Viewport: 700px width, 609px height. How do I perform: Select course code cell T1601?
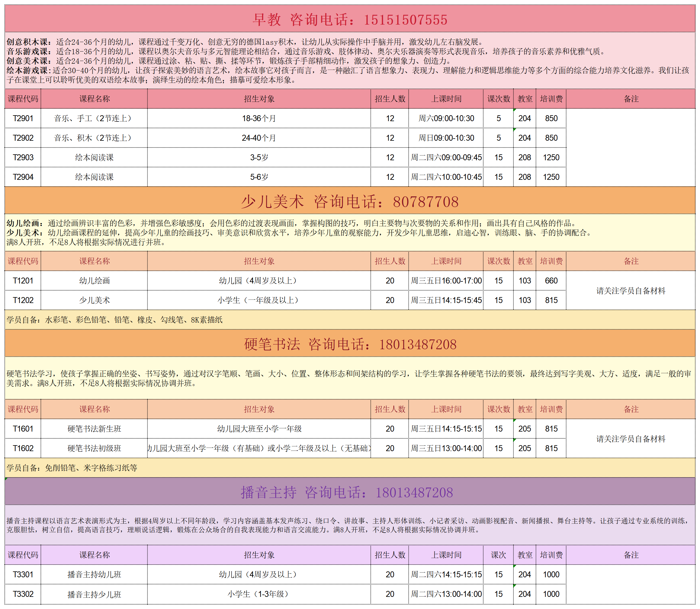point(23,429)
